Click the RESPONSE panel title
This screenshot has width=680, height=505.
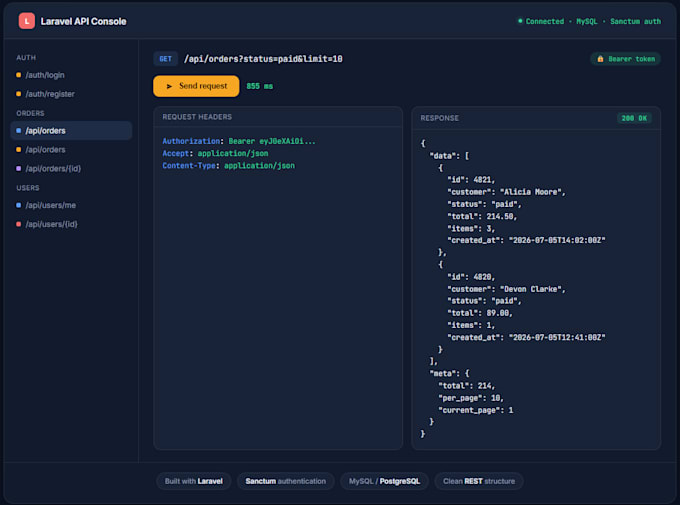(439, 118)
